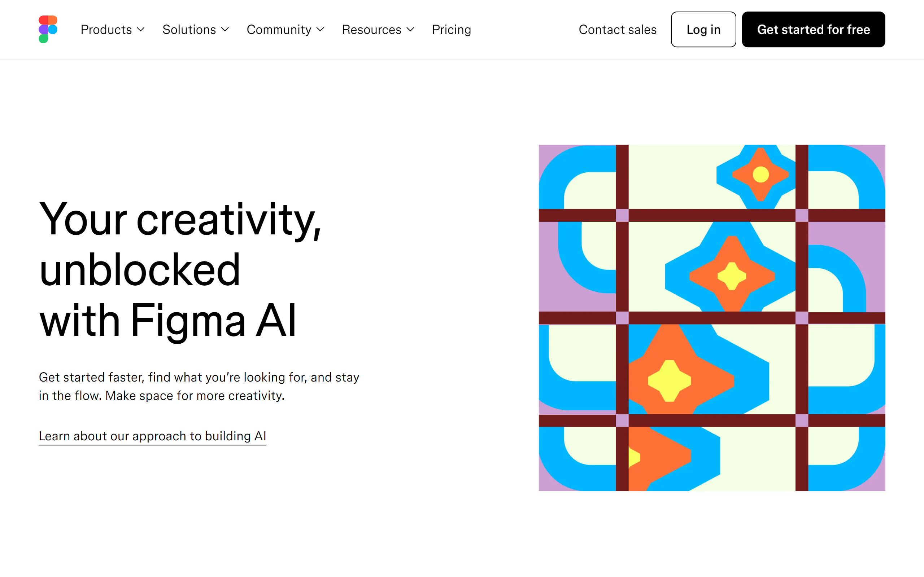Expand Products dropdown with chevron
This screenshot has height=577, width=924.
pyautogui.click(x=112, y=29)
